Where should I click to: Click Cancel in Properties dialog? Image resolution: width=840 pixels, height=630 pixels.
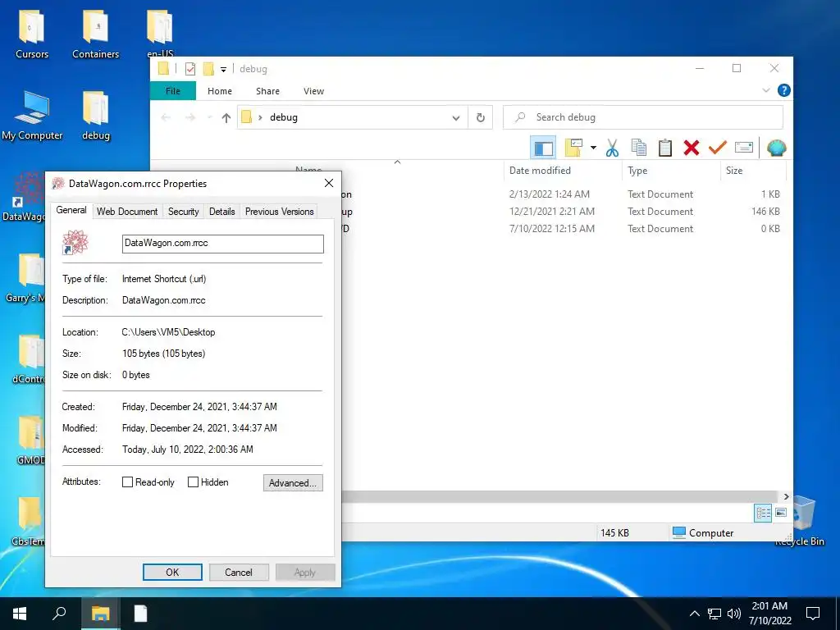coord(239,572)
